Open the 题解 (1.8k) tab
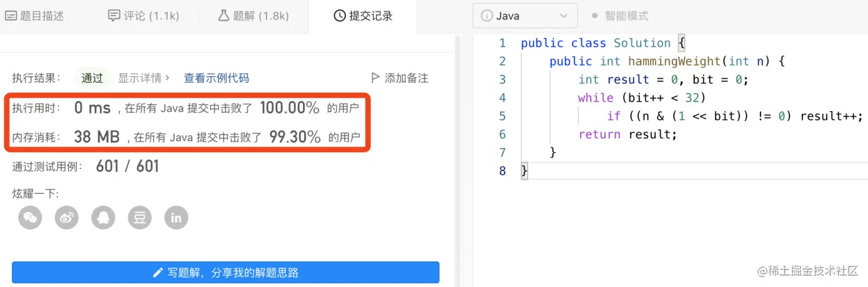This screenshot has width=868, height=287. tap(253, 16)
